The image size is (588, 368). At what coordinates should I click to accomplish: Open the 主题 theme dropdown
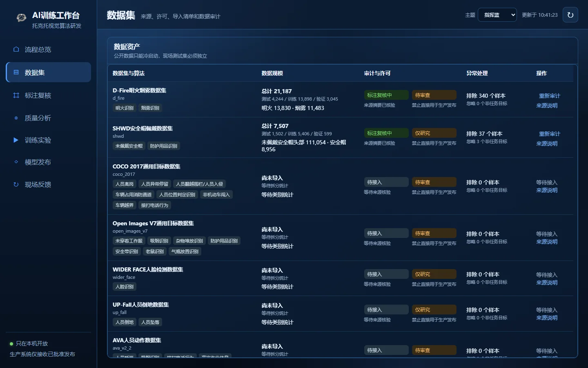497,15
